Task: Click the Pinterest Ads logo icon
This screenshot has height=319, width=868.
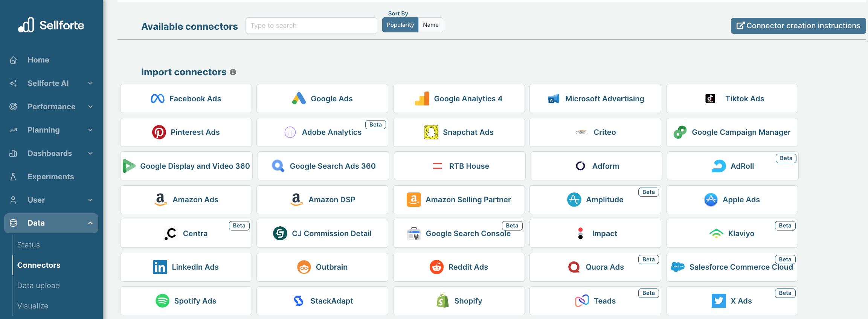Action: pos(159,132)
